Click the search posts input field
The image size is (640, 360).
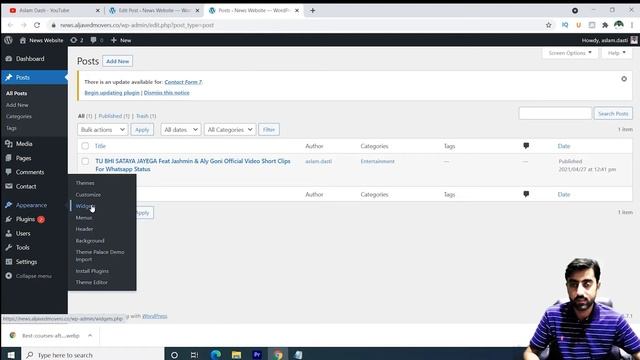click(x=555, y=113)
